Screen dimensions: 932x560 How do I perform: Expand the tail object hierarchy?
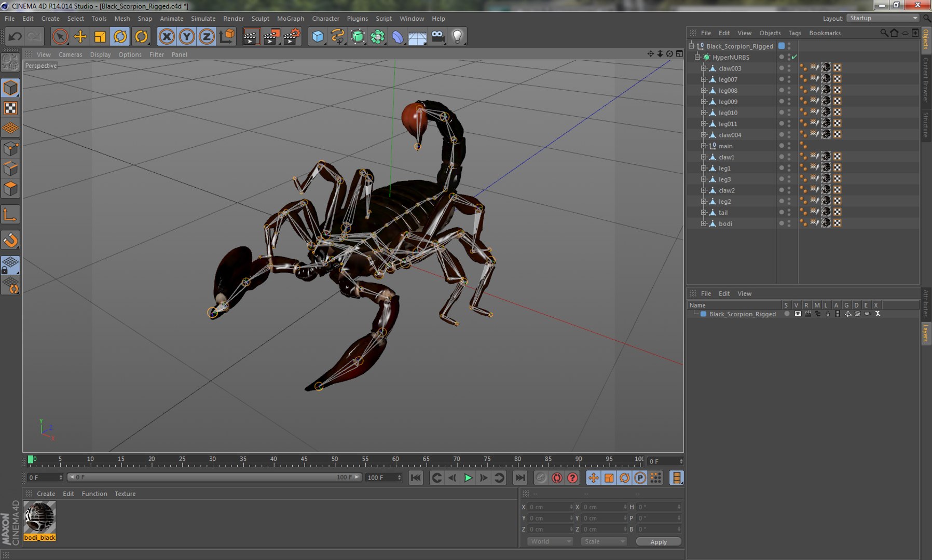(x=704, y=212)
